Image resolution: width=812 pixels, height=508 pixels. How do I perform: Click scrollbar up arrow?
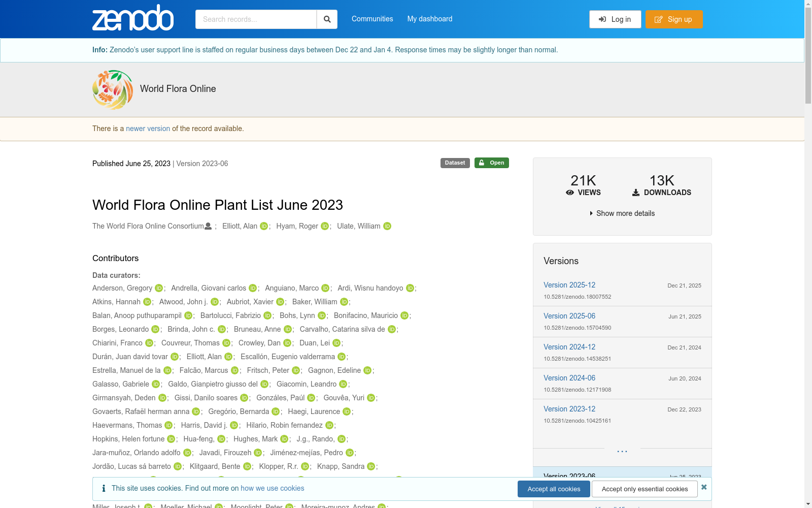808,4
